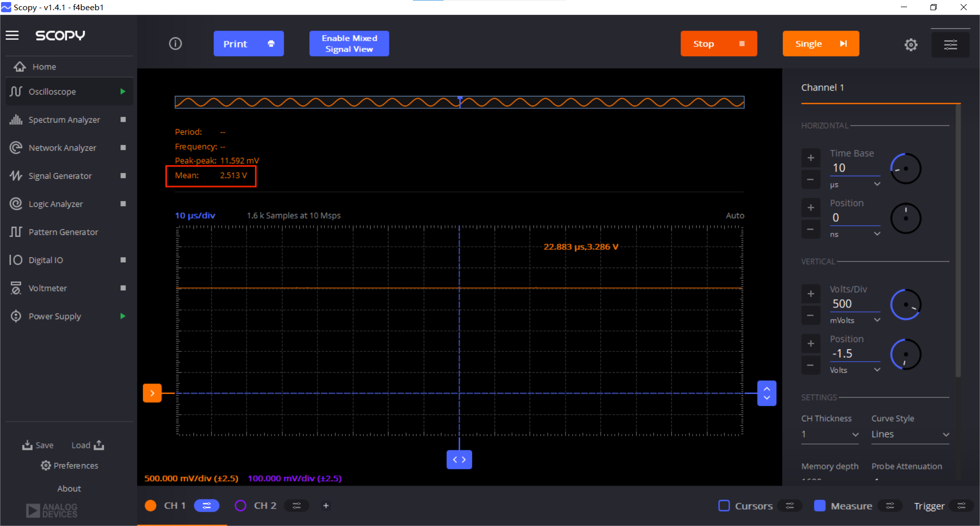Open CH 1 settings icon

click(x=207, y=506)
